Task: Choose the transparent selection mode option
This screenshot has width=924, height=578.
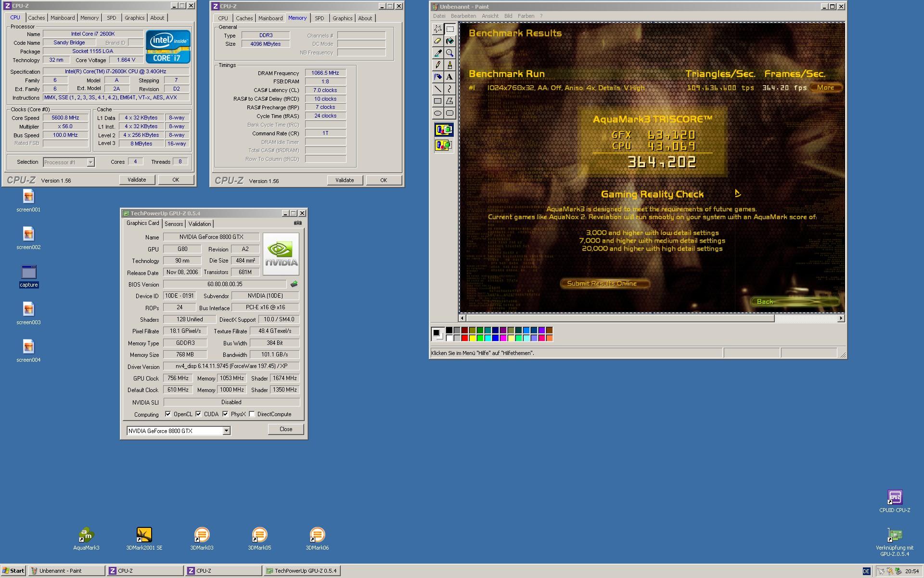Action: [444, 145]
